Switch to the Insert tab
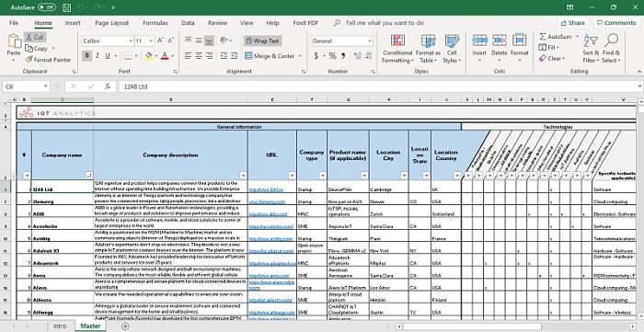Screen dimensions: 644x332 (73, 23)
